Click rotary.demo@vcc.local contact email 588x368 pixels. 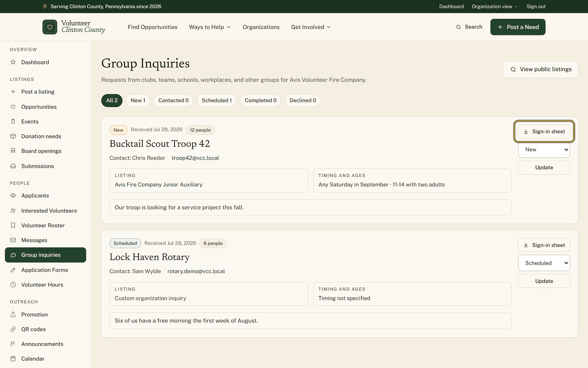196,271
